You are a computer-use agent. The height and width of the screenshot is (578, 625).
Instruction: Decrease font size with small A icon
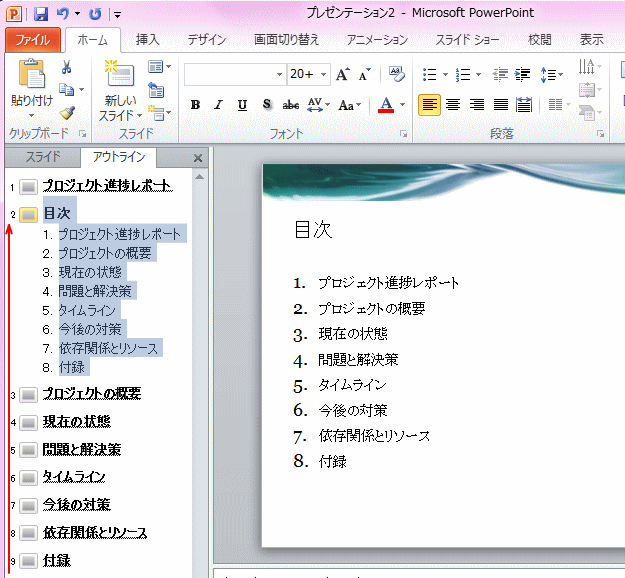coord(364,74)
